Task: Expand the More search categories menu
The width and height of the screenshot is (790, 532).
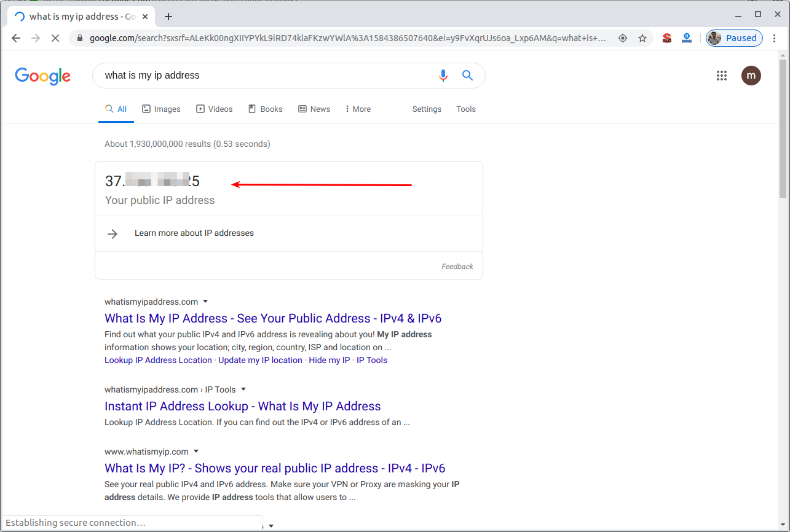Action: point(358,109)
